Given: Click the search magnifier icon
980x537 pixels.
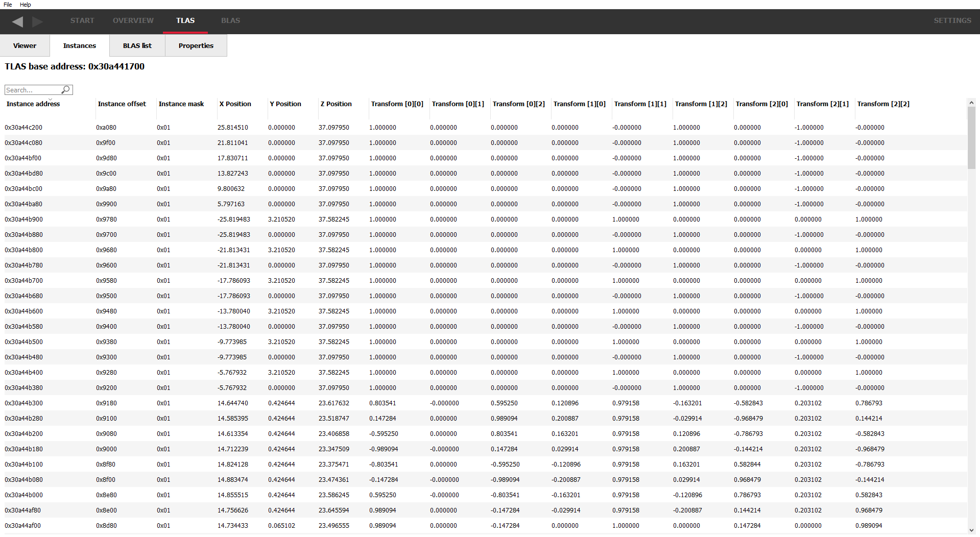Looking at the screenshot, I should click(65, 90).
